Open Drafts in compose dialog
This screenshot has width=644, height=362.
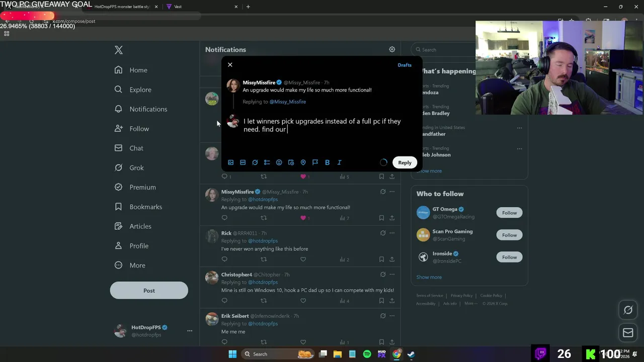point(405,65)
